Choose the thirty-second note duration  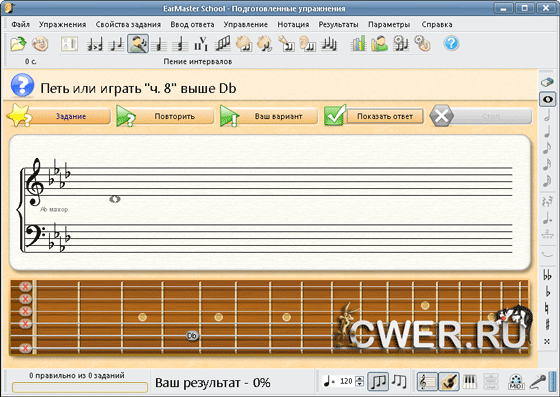[547, 180]
